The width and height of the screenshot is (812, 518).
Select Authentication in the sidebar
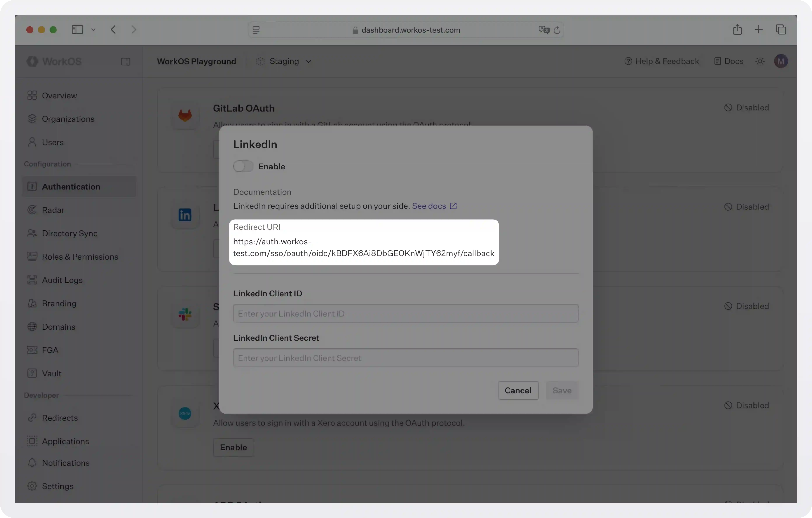pyautogui.click(x=79, y=186)
